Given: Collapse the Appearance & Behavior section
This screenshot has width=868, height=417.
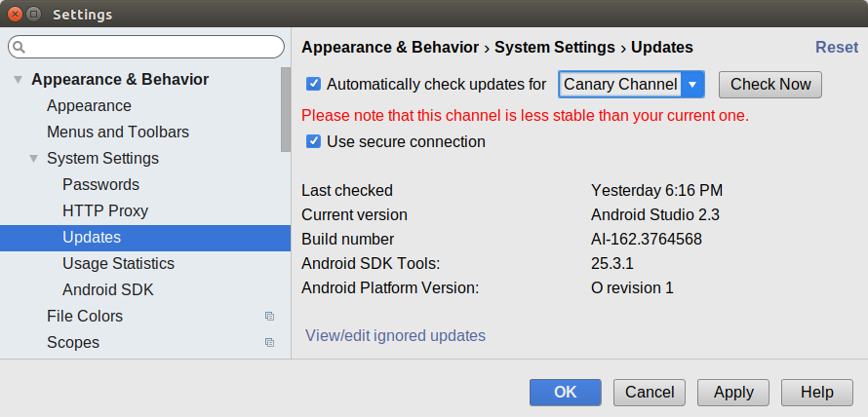Looking at the screenshot, I should 18,80.
